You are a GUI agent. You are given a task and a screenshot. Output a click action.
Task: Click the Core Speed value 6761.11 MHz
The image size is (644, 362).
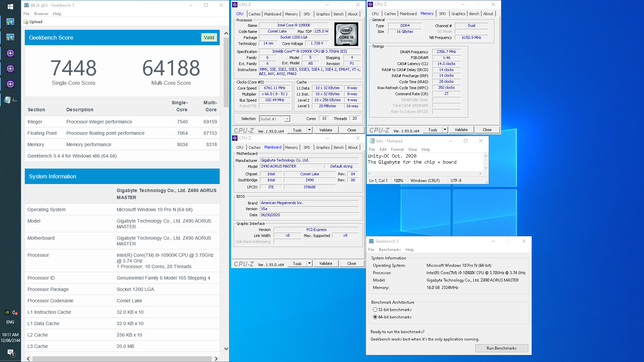click(x=275, y=88)
